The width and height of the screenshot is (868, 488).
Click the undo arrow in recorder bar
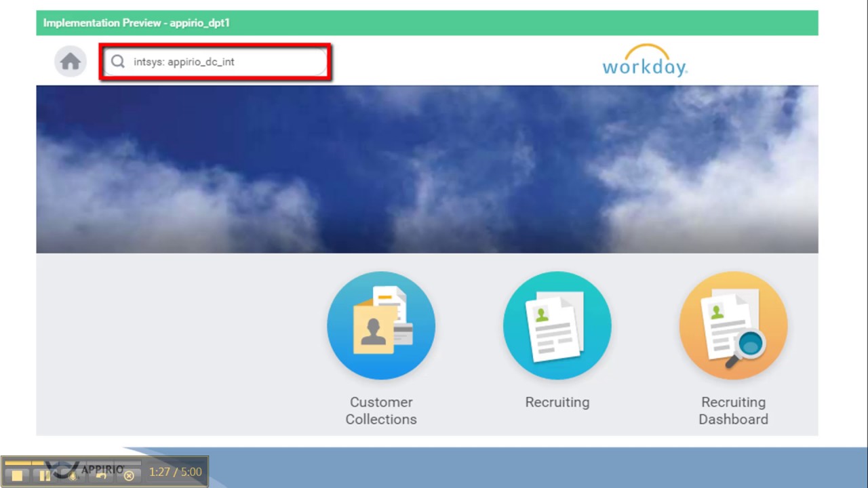101,476
